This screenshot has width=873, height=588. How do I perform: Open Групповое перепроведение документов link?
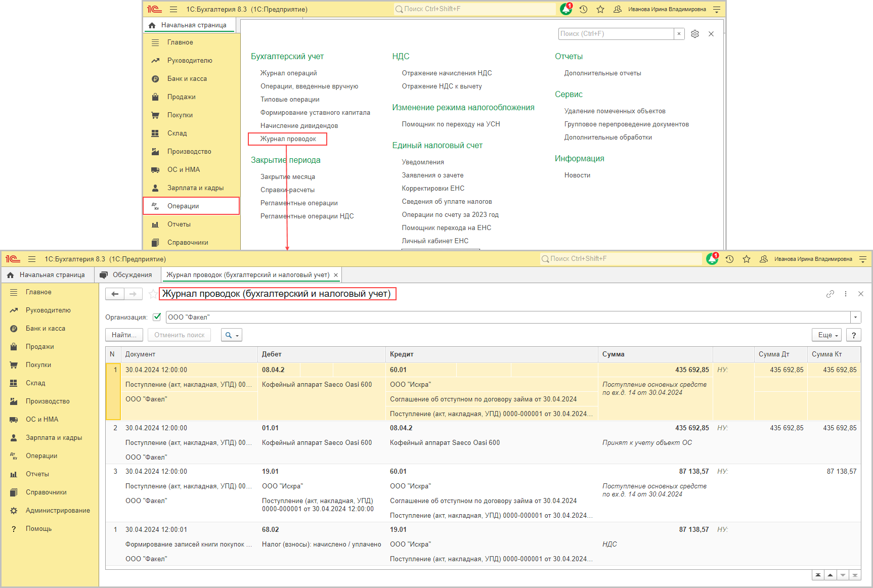tap(627, 124)
